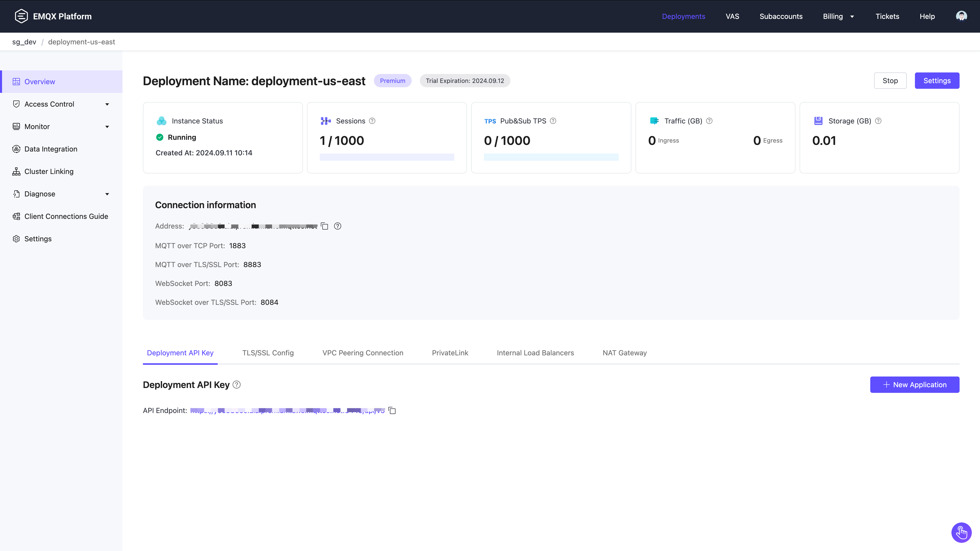Open Client Connections Guide in sidebar
The image size is (980, 551).
(62, 216)
